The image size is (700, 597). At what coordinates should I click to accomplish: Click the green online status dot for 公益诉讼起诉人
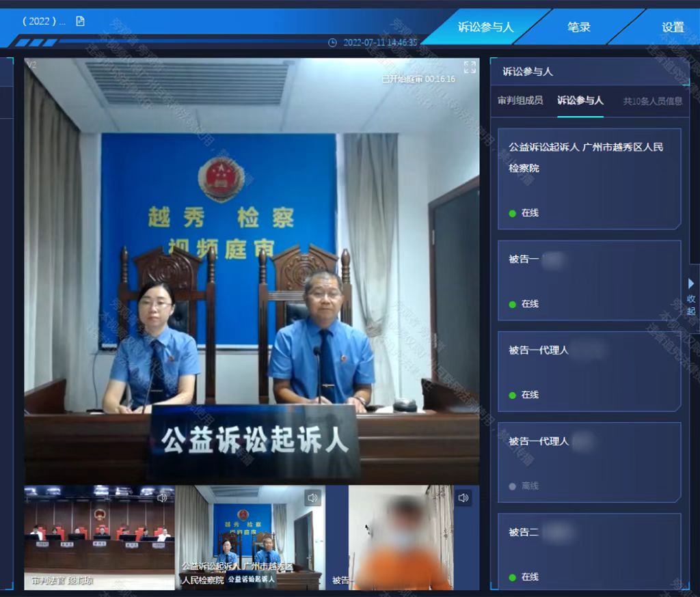(512, 213)
